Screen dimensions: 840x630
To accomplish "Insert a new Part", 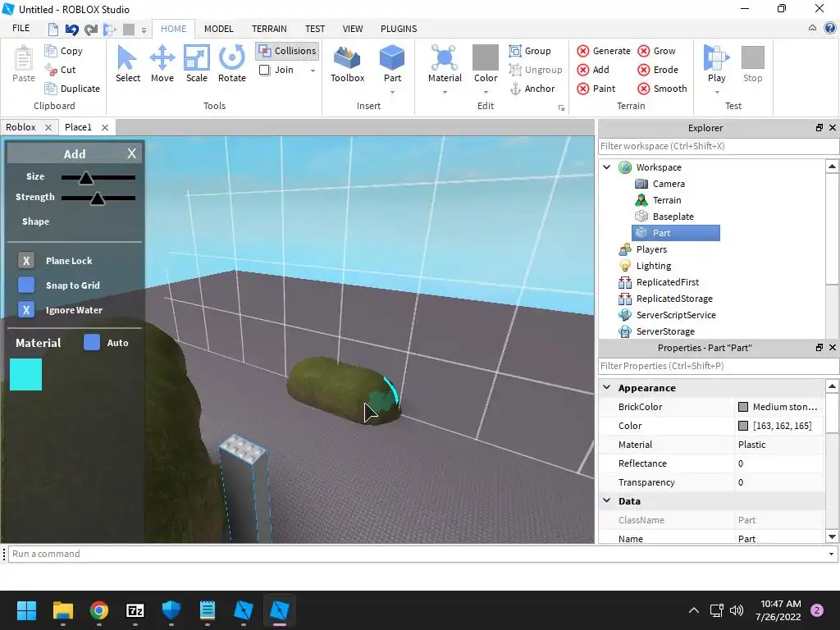I will tap(392, 64).
